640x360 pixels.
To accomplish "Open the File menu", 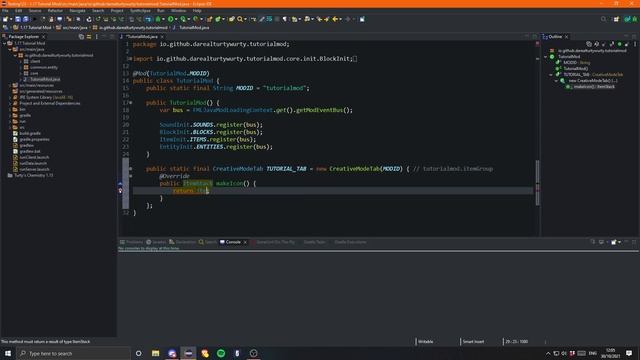I will (x=5, y=11).
